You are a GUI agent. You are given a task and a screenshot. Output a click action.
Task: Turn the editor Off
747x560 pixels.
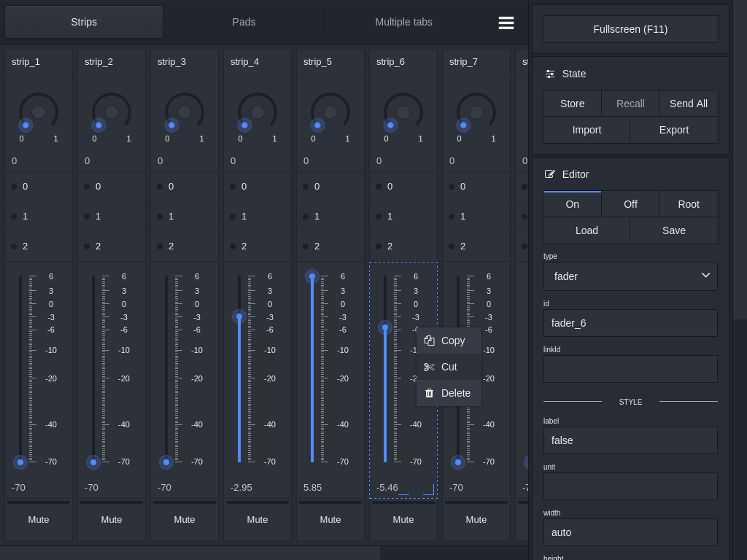[630, 204]
